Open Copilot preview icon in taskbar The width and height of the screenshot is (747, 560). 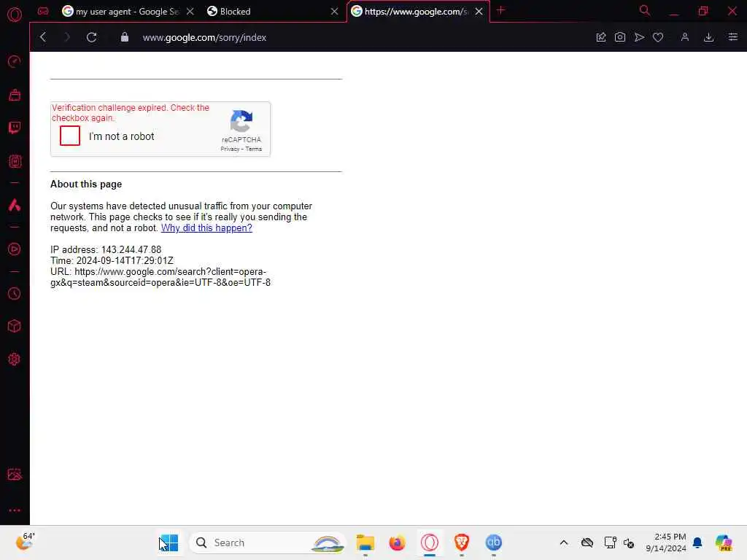point(723,542)
